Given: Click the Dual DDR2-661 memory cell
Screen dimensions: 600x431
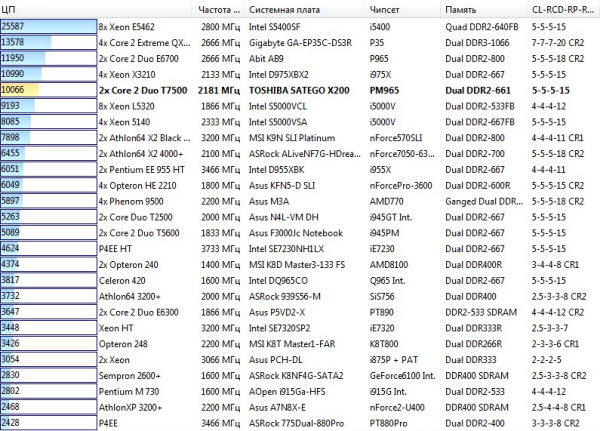Looking at the screenshot, I should [x=478, y=91].
